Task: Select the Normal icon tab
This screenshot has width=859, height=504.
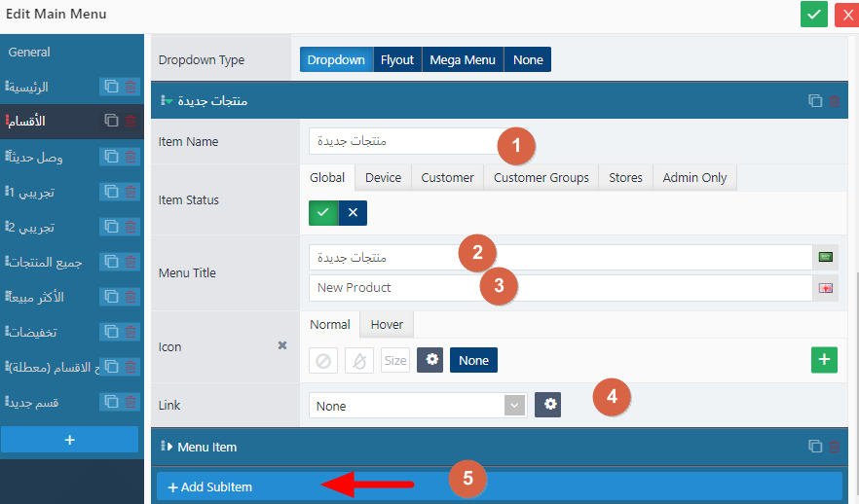Action: (x=330, y=325)
